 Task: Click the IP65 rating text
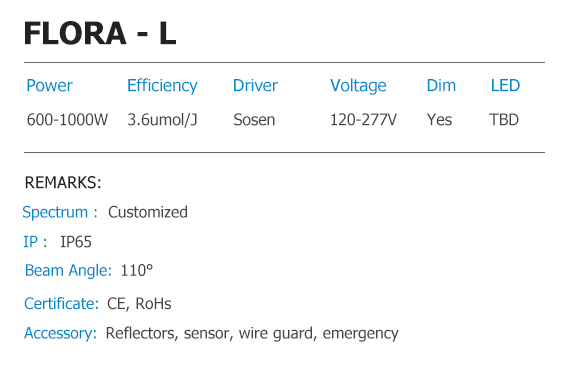tap(76, 242)
